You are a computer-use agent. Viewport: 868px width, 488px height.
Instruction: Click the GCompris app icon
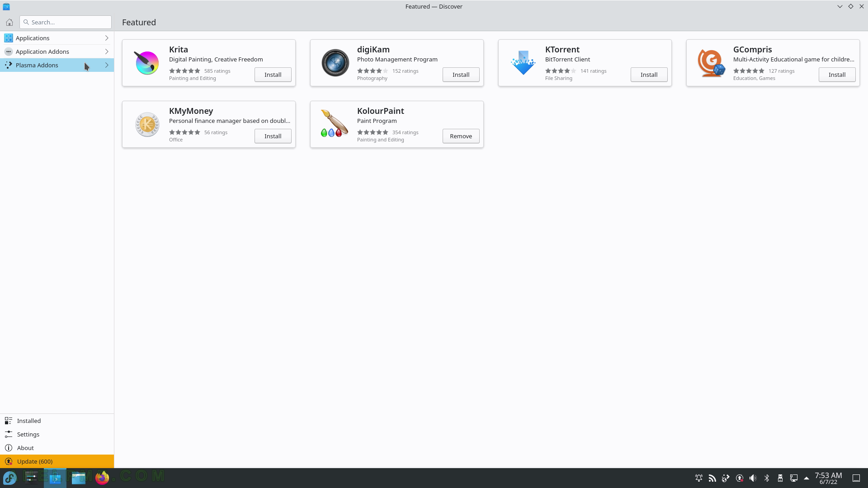pos(711,63)
